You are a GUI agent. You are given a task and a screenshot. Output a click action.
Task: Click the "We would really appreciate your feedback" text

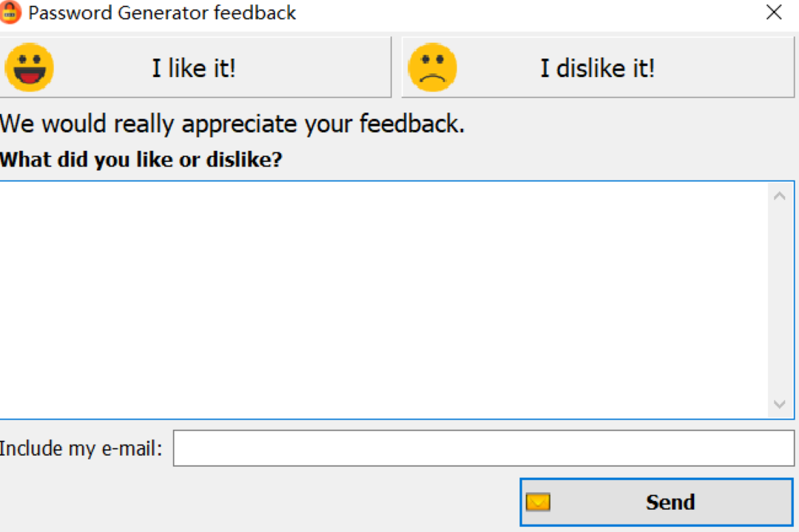coord(232,124)
